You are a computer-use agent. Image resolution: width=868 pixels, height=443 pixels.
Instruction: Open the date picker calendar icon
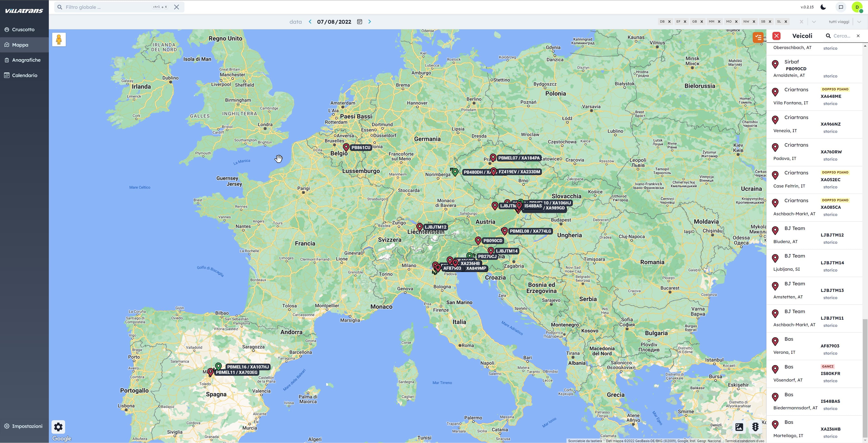click(360, 21)
